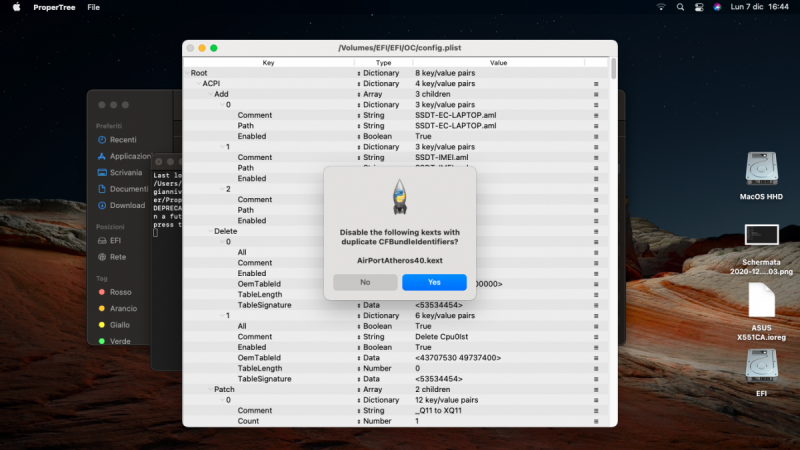
Task: Click Yes to disable duplicate kexts
Action: point(434,282)
